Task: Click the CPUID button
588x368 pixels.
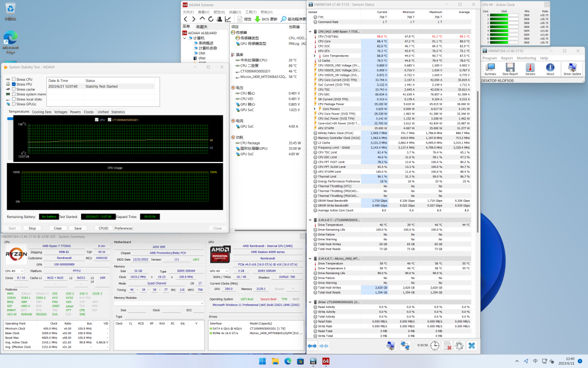Action: click(x=103, y=228)
